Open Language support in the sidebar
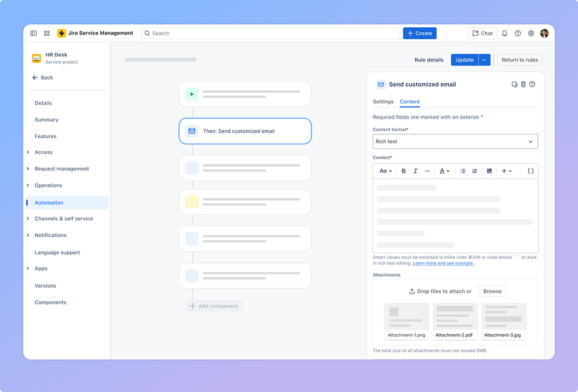The height and width of the screenshot is (392, 578). pos(57,252)
